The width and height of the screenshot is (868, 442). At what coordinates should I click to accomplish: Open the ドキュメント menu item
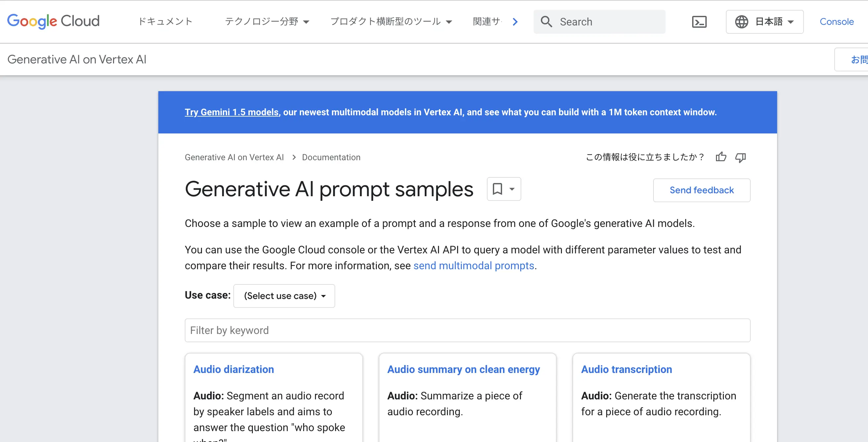pyautogui.click(x=166, y=21)
